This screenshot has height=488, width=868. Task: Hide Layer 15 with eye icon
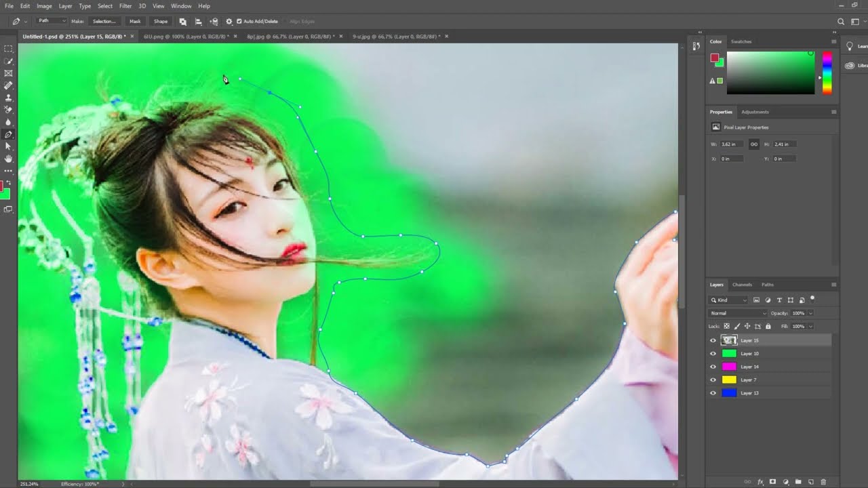pos(713,340)
